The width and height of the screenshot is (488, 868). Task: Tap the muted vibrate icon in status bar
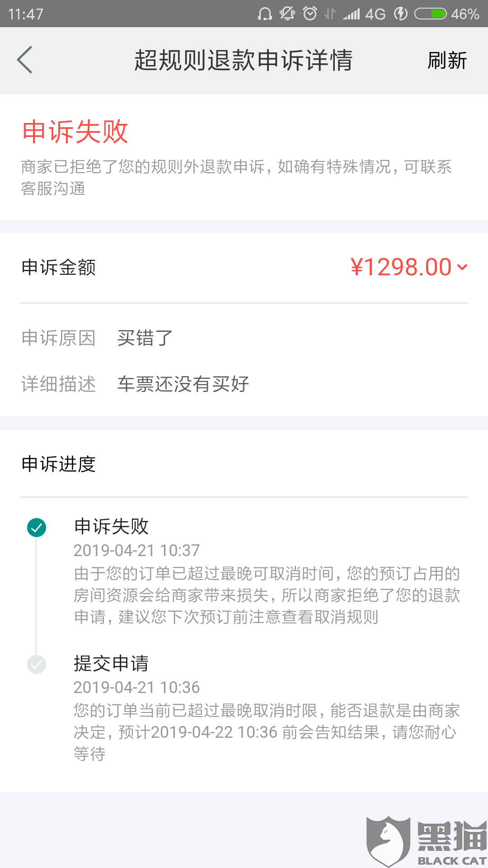pos(287,14)
